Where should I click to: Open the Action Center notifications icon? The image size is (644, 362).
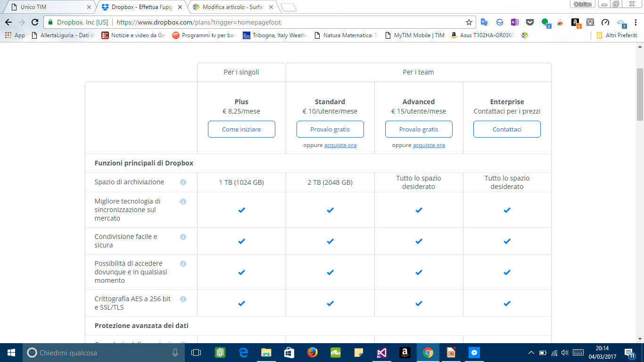click(x=629, y=353)
